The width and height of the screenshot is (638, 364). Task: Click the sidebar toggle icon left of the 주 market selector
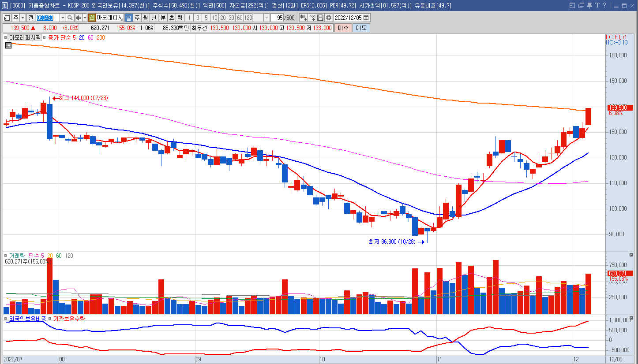coord(7,18)
